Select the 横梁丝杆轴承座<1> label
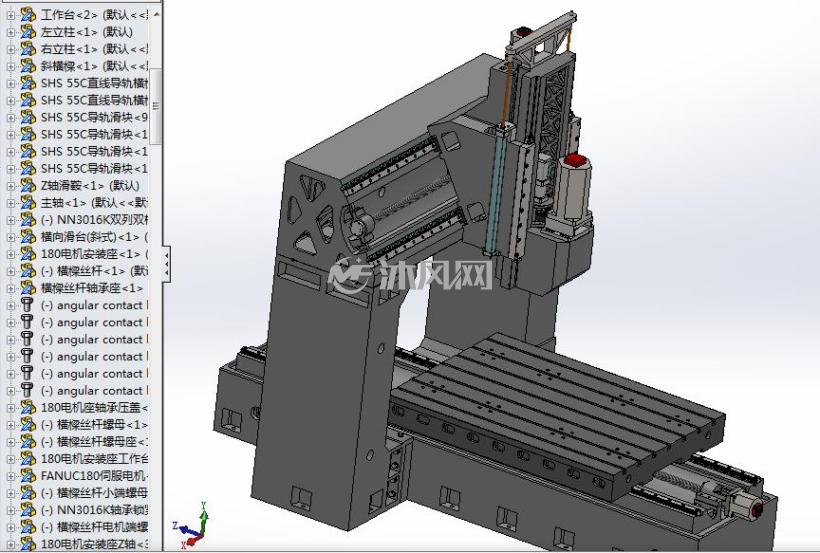 [x=92, y=288]
